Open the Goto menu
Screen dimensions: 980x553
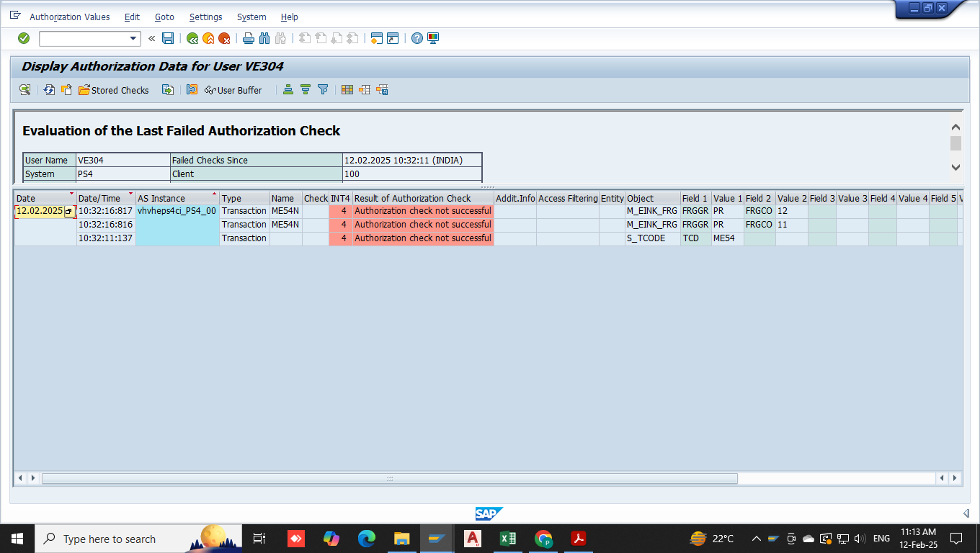click(x=164, y=17)
